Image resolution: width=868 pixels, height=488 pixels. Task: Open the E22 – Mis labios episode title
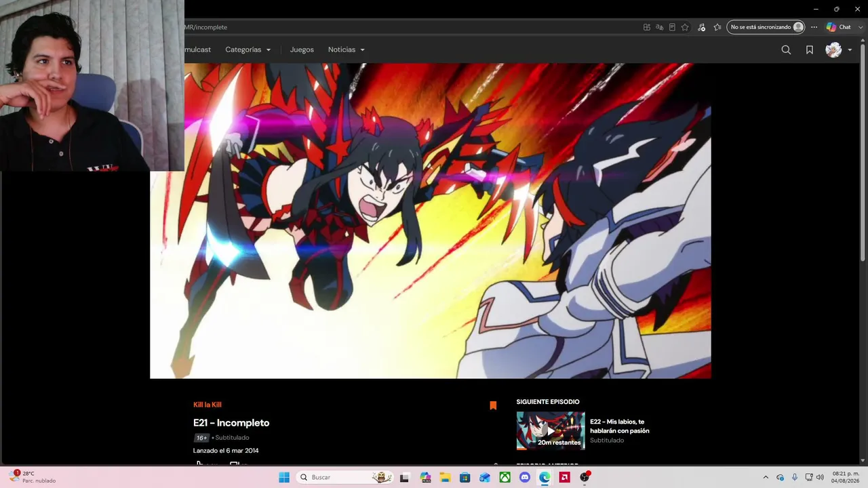point(620,426)
